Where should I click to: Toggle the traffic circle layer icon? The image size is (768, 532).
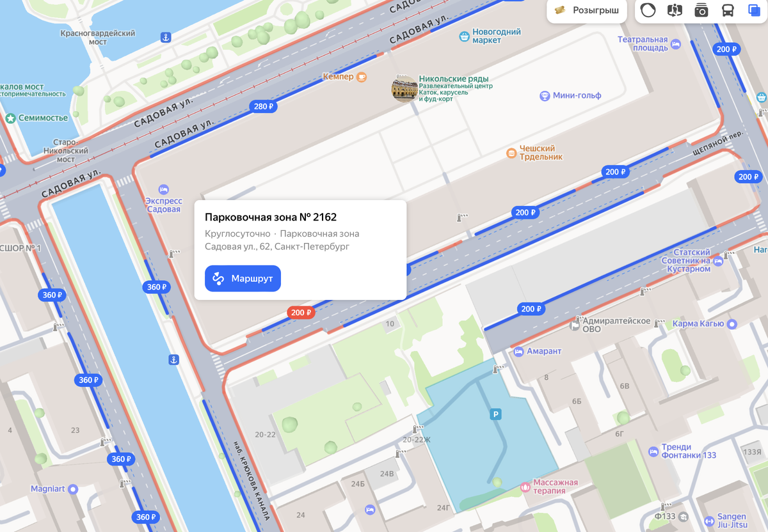click(648, 10)
